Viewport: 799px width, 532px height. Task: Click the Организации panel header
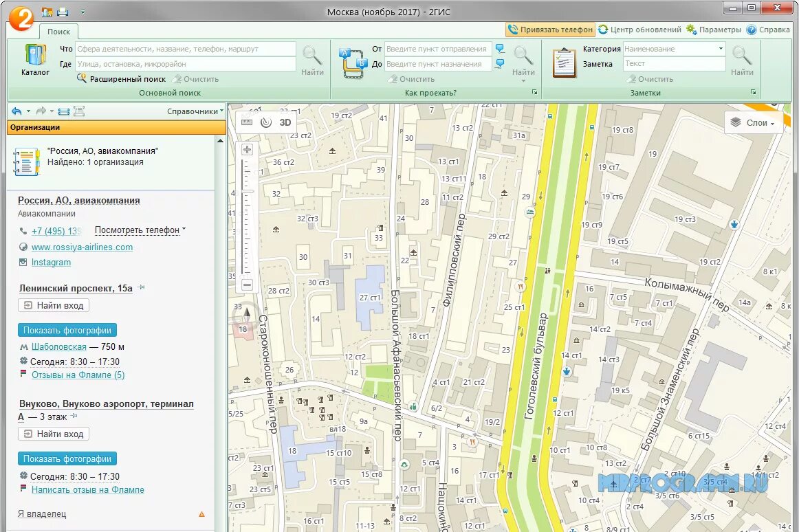point(117,127)
